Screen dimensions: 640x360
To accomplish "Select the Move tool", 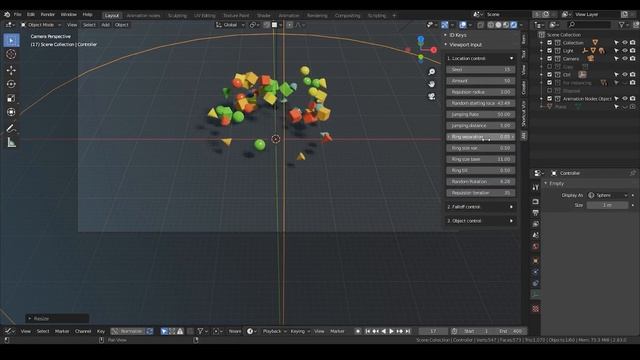I will [x=11, y=70].
